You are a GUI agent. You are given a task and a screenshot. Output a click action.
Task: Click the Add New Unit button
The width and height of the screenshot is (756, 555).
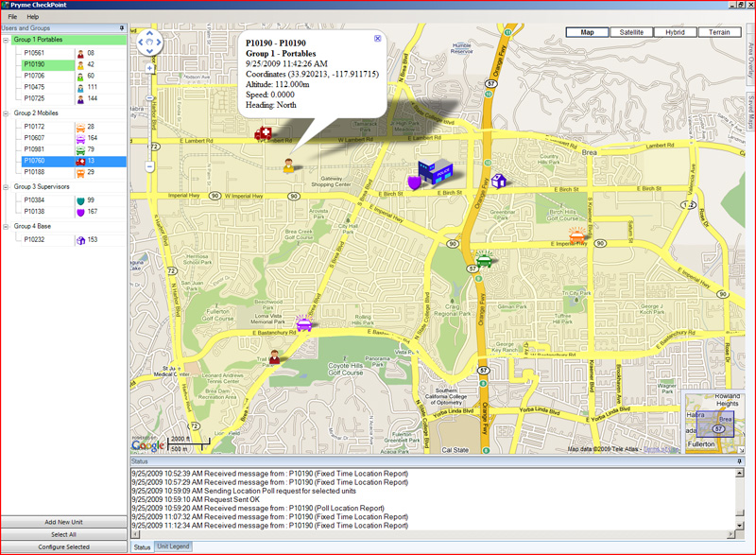point(63,522)
